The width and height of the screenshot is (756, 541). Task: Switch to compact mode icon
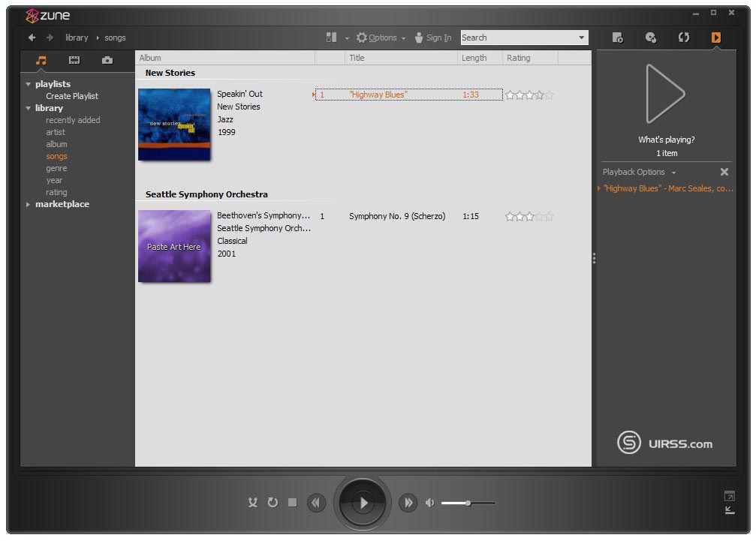[x=730, y=510]
